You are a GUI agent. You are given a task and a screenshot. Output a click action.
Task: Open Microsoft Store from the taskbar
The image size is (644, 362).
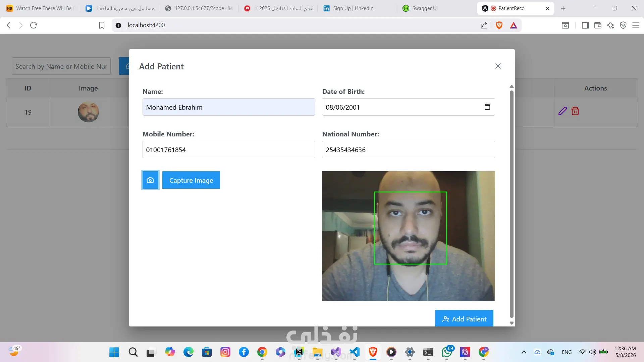click(x=207, y=352)
